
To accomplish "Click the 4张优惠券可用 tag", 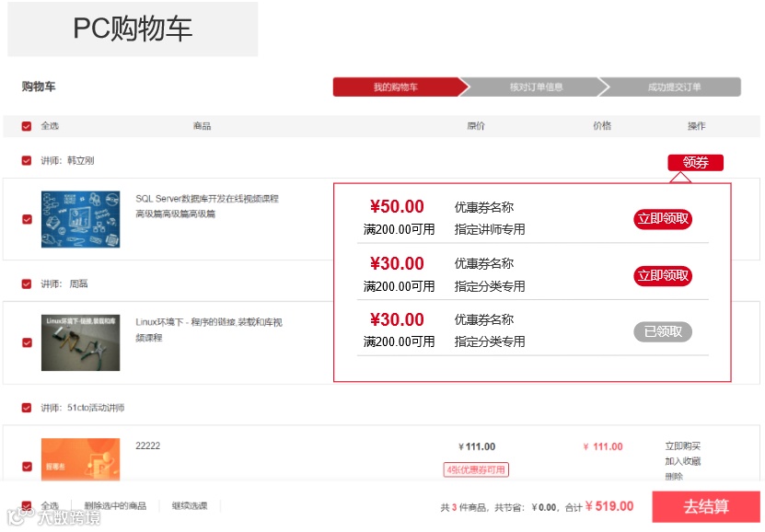I will point(476,469).
